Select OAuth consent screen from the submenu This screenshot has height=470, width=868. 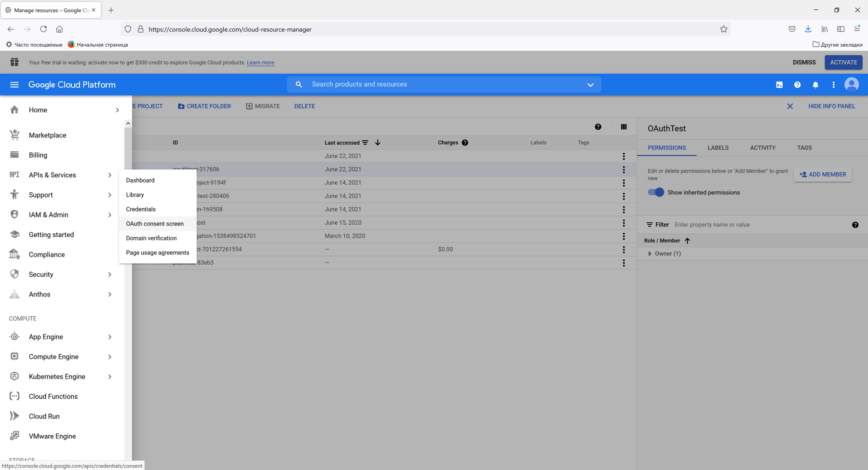click(155, 224)
